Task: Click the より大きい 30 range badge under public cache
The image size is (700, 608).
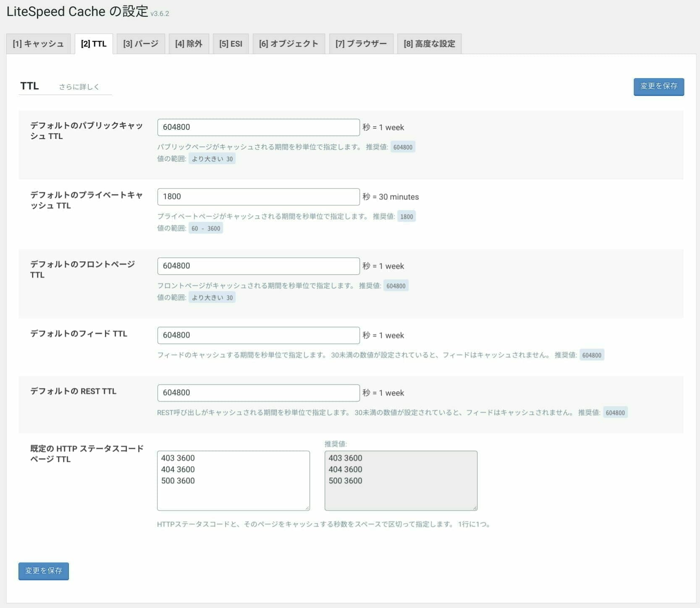Action: click(x=212, y=159)
